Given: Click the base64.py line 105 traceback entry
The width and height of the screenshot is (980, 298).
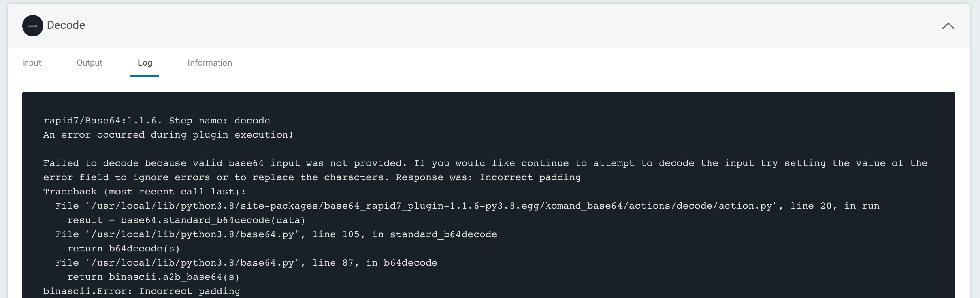Looking at the screenshot, I should pyautogui.click(x=276, y=234).
